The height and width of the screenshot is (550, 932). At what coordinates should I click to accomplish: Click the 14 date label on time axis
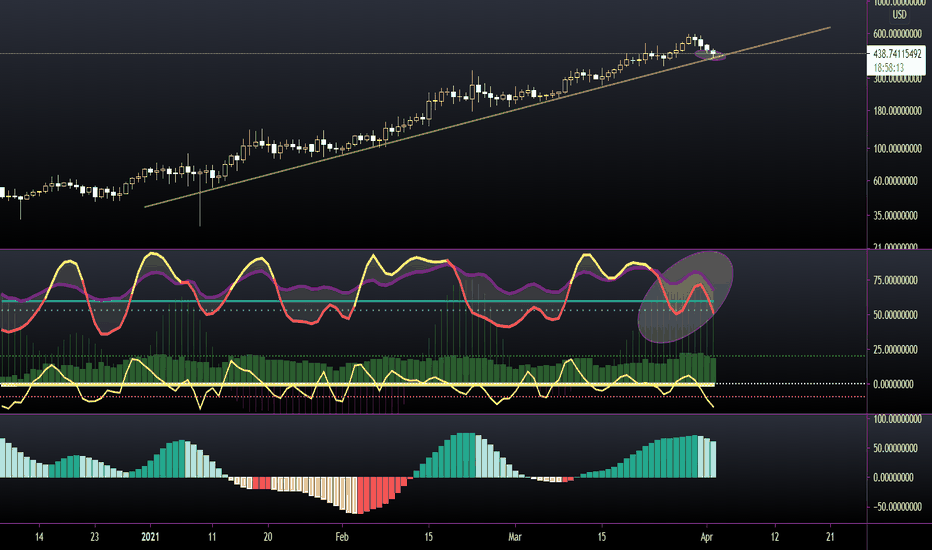(x=39, y=537)
